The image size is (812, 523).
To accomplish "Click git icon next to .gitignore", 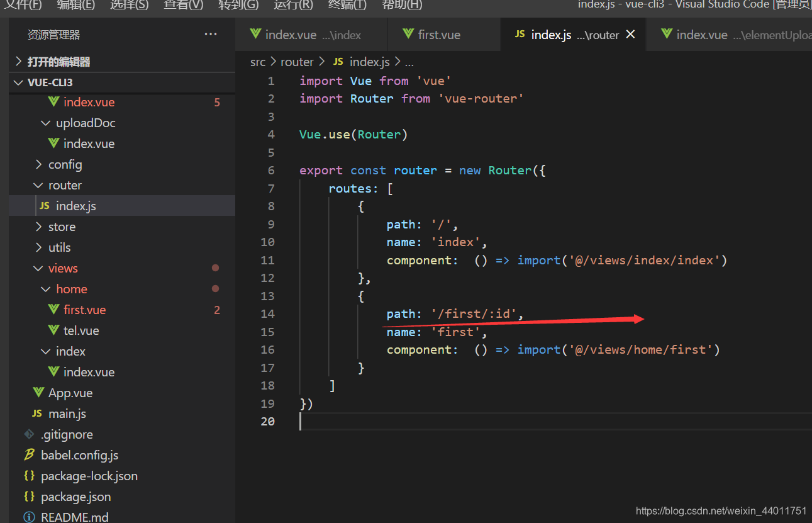I will (x=29, y=434).
